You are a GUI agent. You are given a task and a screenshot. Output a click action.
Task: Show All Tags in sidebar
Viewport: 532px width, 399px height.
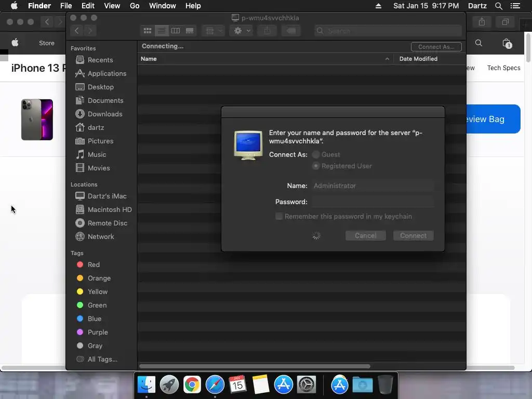coord(97,360)
